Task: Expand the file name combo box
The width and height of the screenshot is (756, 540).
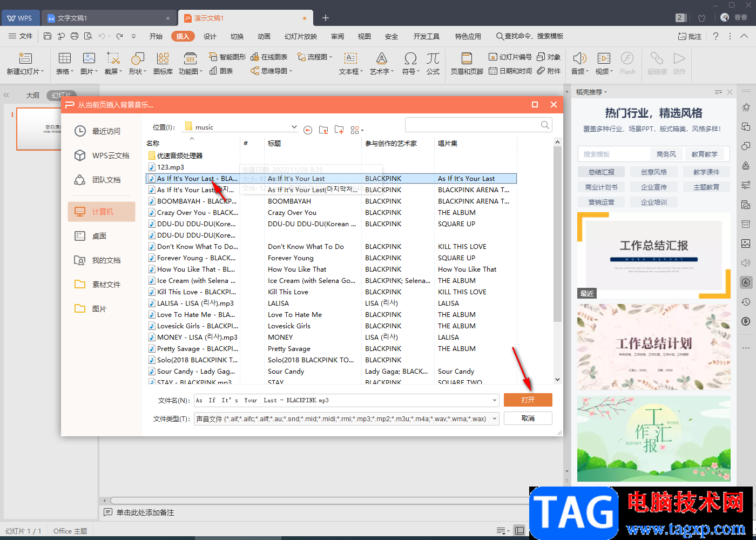Action: coord(495,400)
